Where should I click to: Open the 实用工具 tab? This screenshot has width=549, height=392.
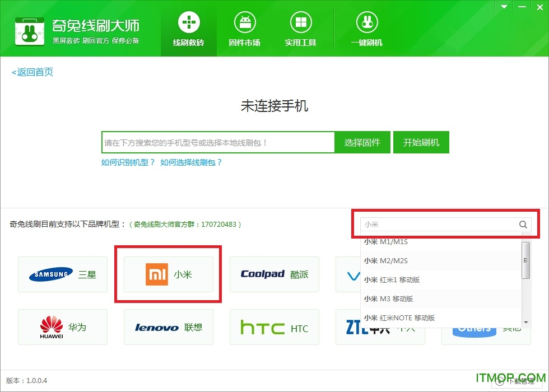[x=300, y=29]
